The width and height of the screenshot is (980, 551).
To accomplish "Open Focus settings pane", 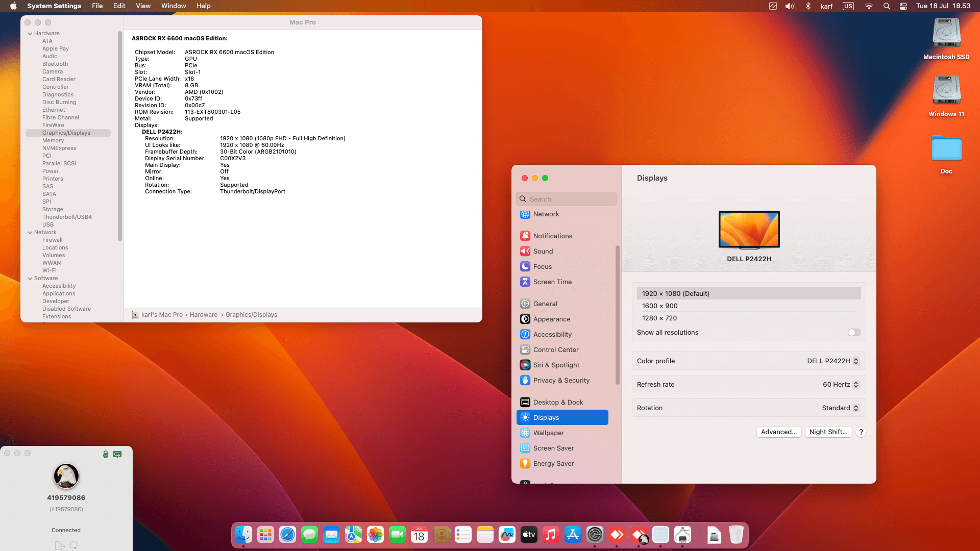I will [543, 266].
